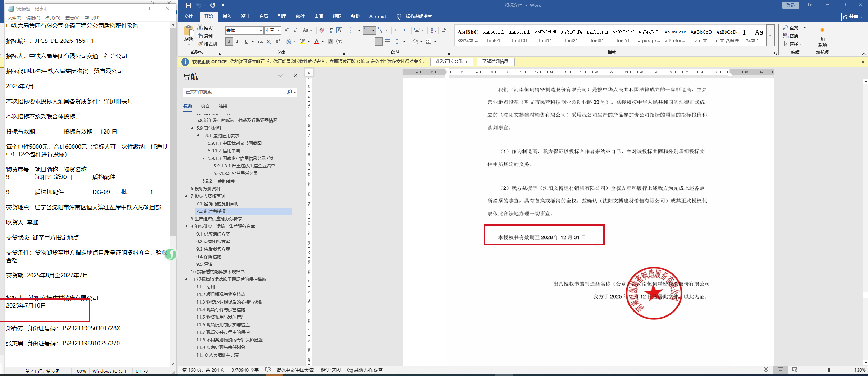The image size is (868, 376).
Task: Increase the paragraph indent
Action: [x=406, y=31]
